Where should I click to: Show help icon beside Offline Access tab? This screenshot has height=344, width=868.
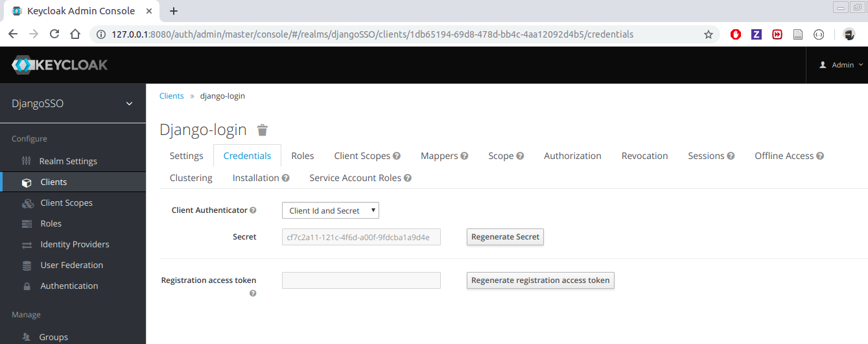pos(820,156)
